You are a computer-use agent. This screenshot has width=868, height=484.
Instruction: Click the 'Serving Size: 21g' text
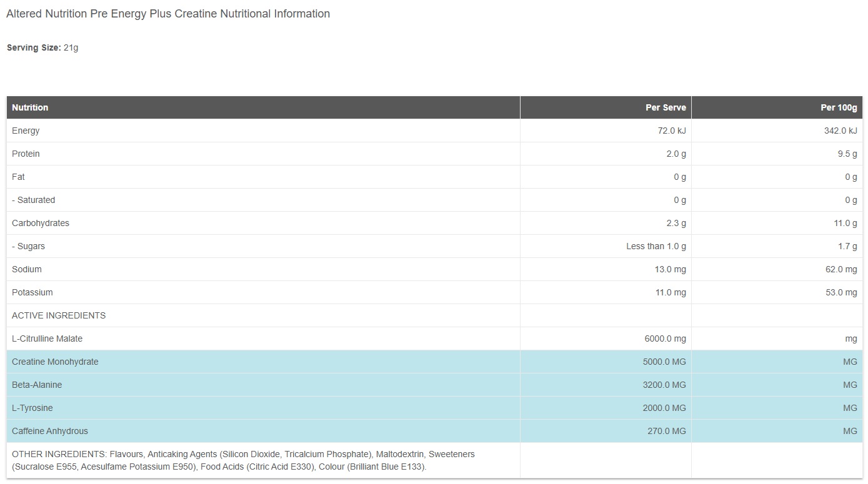pyautogui.click(x=42, y=48)
